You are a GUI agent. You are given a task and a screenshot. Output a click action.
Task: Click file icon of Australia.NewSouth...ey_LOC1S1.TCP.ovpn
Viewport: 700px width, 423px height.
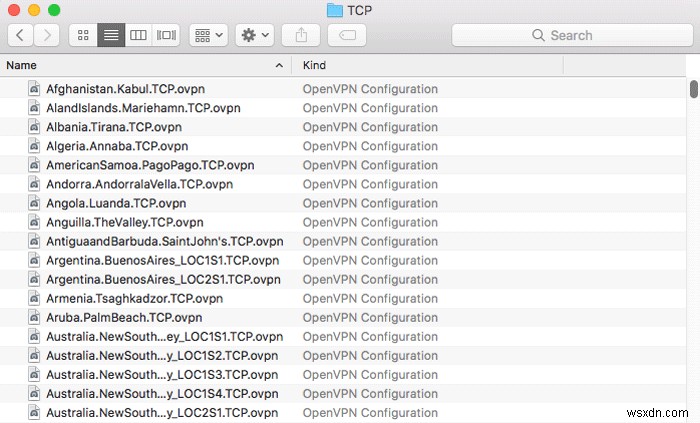(34, 336)
